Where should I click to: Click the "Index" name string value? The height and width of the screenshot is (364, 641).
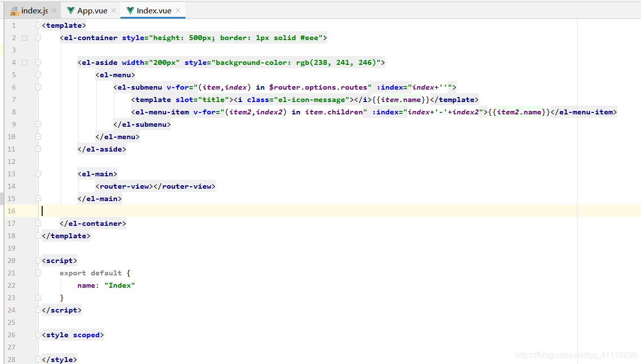pyautogui.click(x=119, y=285)
